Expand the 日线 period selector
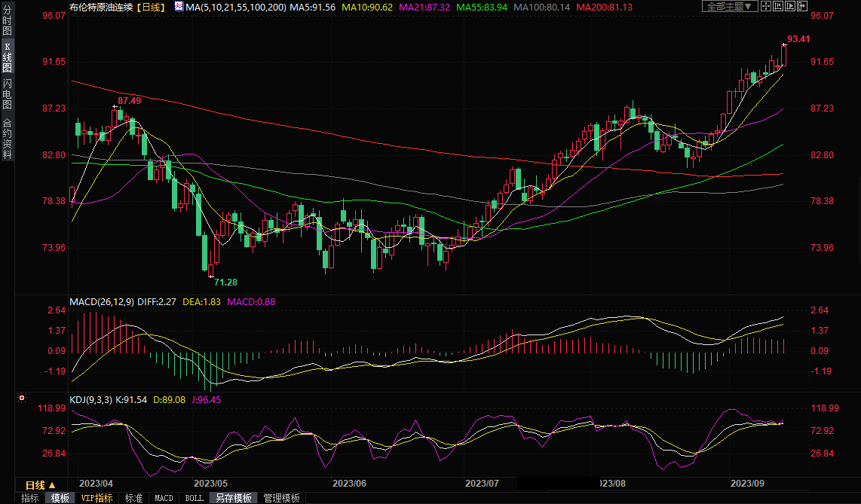 pos(40,485)
